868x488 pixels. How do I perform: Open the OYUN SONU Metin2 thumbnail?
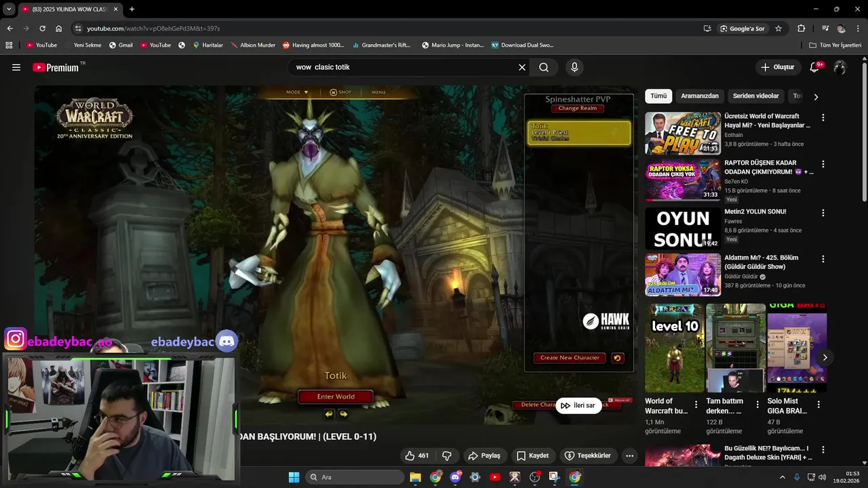(682, 228)
